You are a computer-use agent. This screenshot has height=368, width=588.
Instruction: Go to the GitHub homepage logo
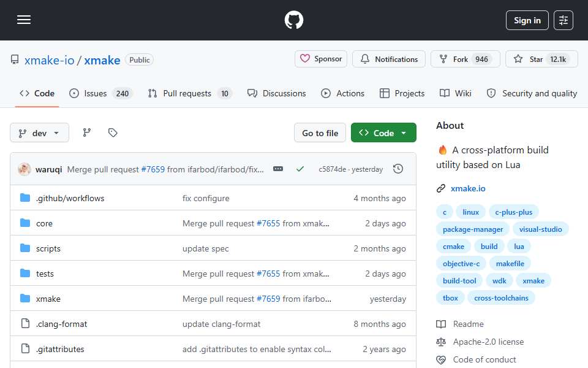click(293, 20)
